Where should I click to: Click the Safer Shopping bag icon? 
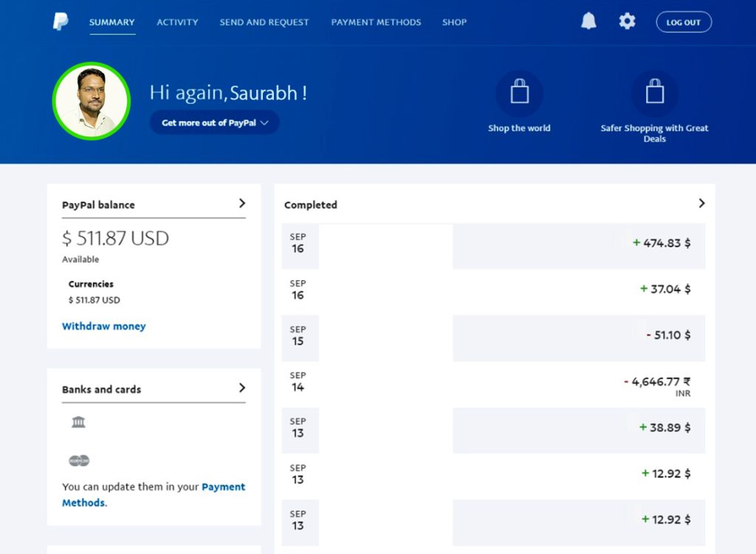654,93
